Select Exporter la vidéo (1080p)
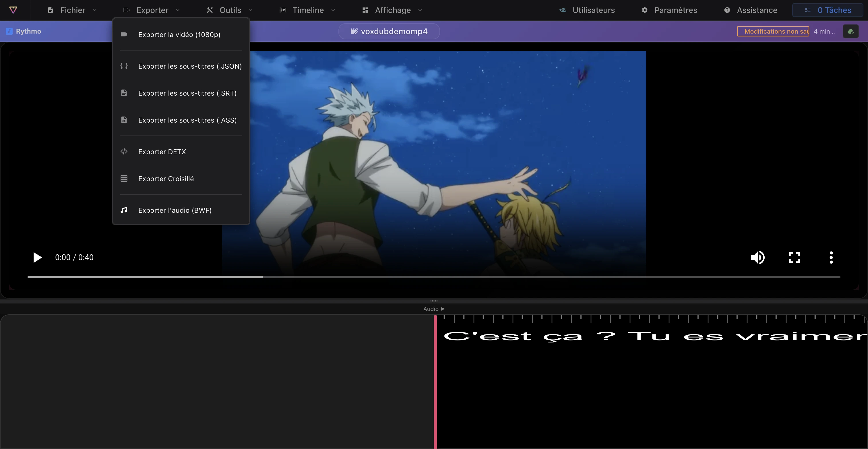This screenshot has width=868, height=449. [181, 34]
